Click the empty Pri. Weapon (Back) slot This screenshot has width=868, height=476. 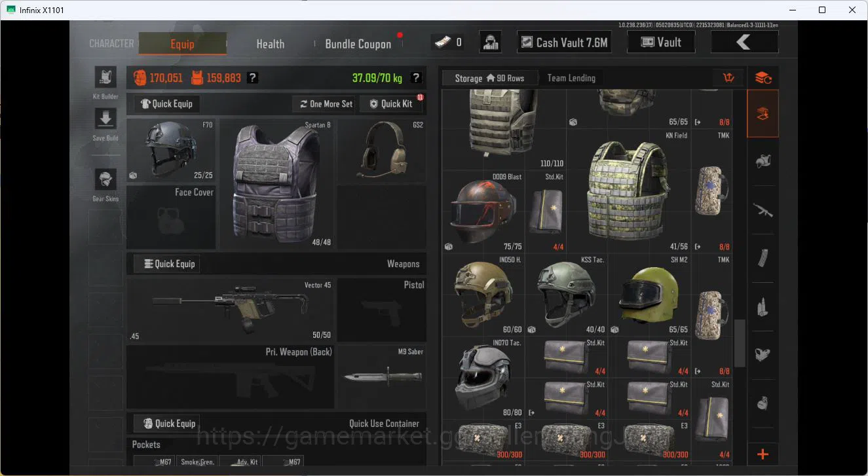coord(230,377)
